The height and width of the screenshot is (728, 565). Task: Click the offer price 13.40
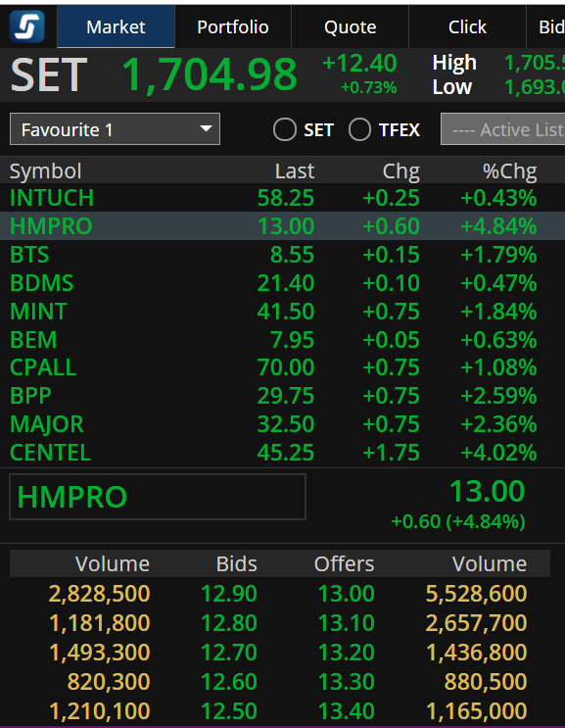[x=346, y=710]
